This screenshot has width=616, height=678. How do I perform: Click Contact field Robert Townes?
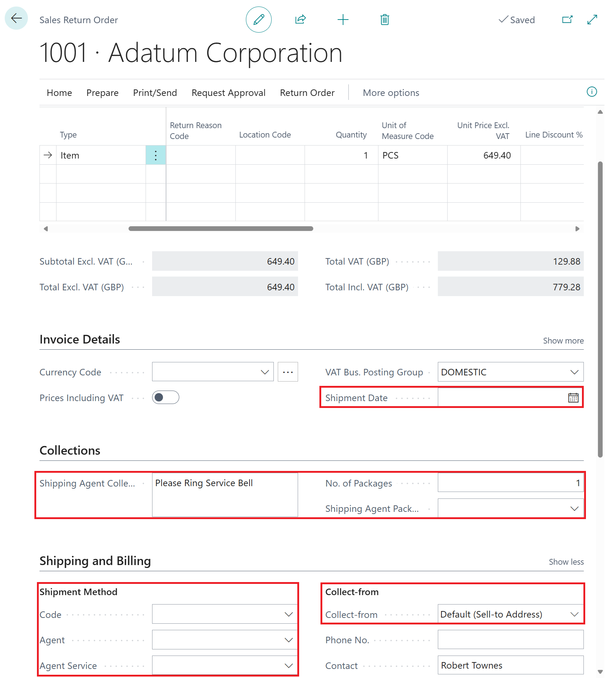[x=511, y=665]
